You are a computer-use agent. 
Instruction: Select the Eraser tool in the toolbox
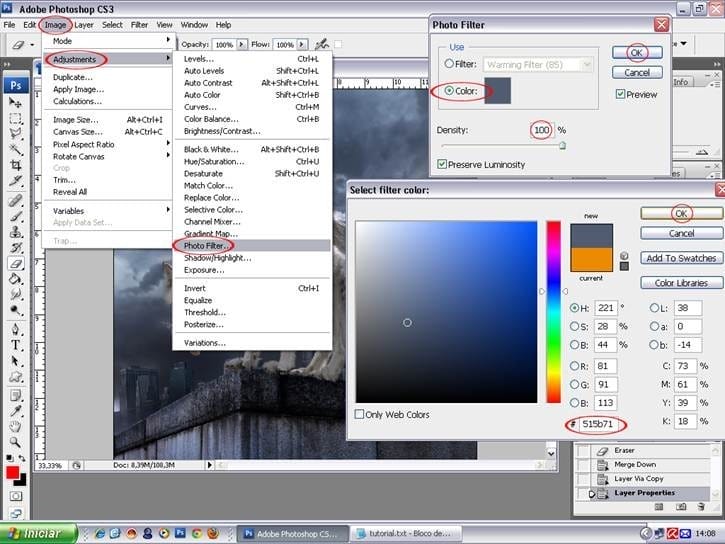pyautogui.click(x=15, y=263)
